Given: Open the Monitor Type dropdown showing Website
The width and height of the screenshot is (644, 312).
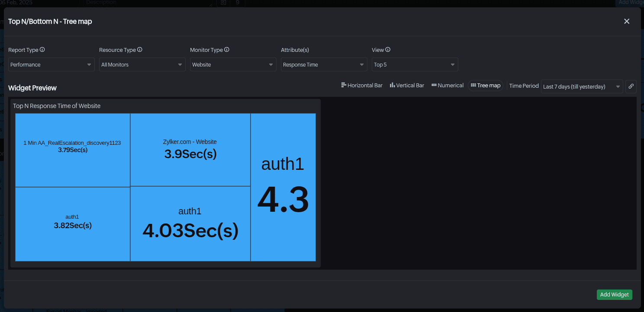Looking at the screenshot, I should [x=233, y=64].
